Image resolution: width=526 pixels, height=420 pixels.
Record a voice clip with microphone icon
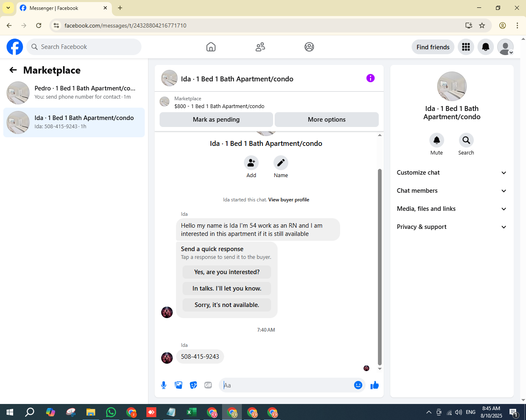(x=164, y=385)
